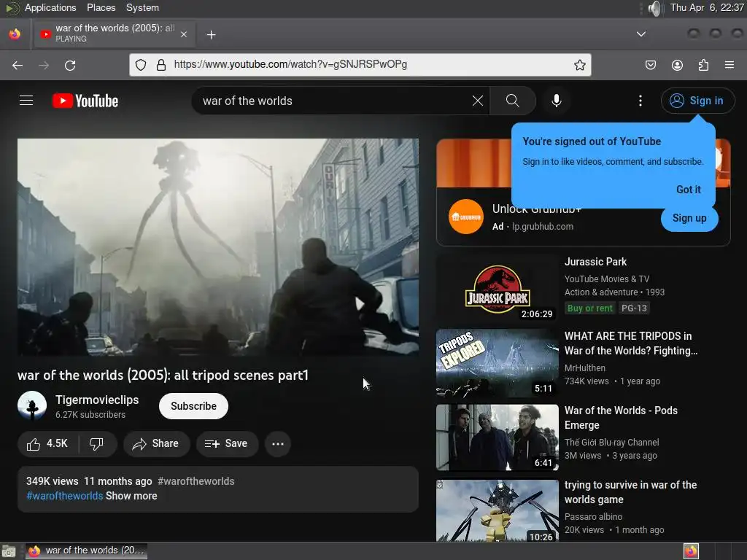
Task: Dislike the video with thumbs down
Action: click(97, 444)
